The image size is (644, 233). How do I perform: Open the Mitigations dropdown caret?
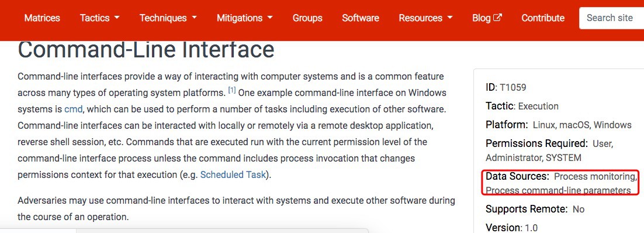tap(270, 18)
